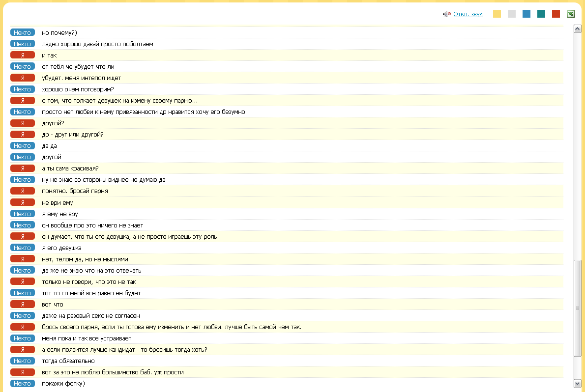This screenshot has width=585, height=392.
Task: Select message 'но почему?)'
Action: [59, 33]
